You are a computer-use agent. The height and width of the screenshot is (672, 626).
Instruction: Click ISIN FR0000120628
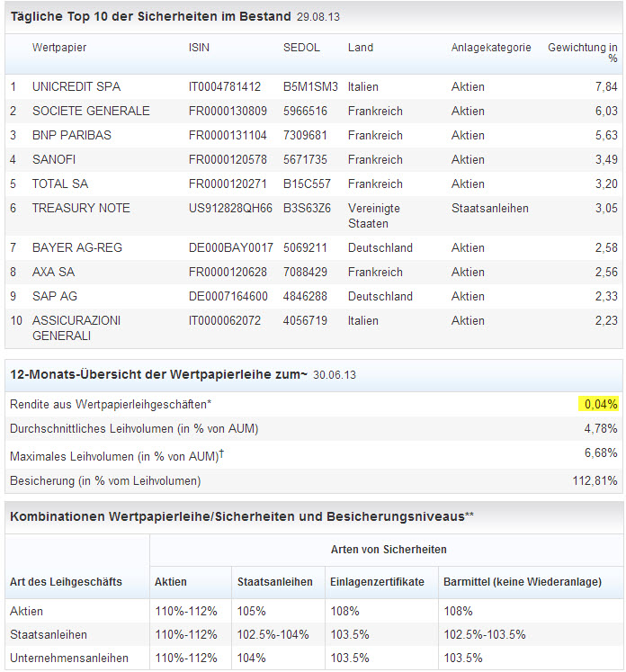click(228, 273)
